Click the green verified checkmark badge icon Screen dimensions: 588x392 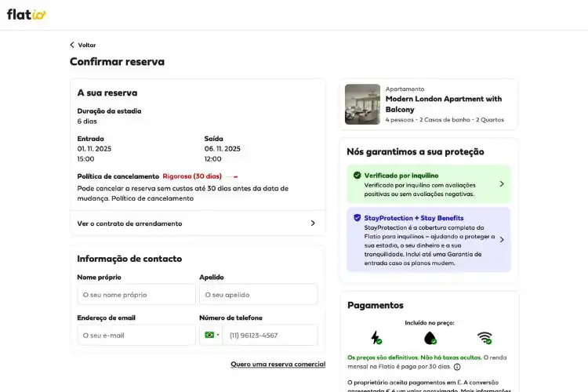pyautogui.click(x=357, y=175)
